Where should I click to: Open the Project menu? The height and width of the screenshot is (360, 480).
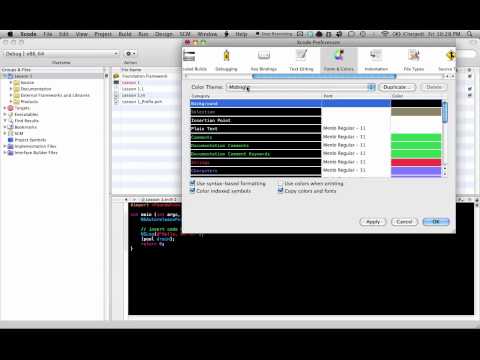103,34
